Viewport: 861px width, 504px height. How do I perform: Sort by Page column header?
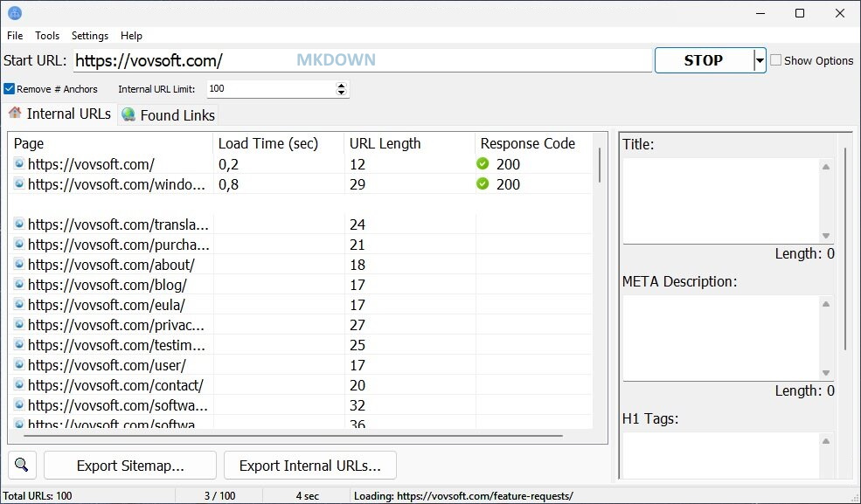point(111,143)
